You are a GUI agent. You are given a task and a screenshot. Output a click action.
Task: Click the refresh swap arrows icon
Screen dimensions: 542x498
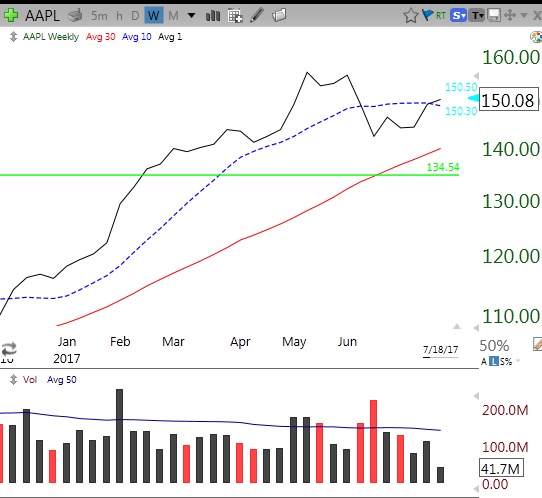coord(9,349)
